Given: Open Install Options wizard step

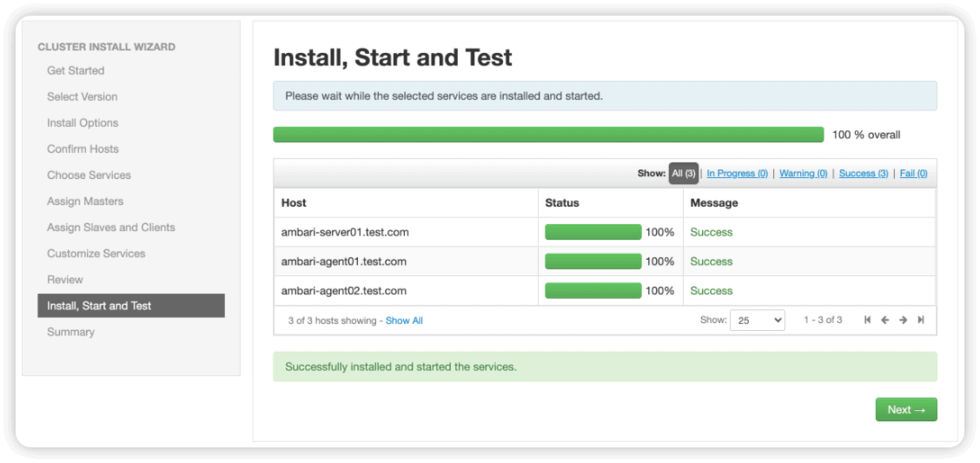Looking at the screenshot, I should 83,123.
